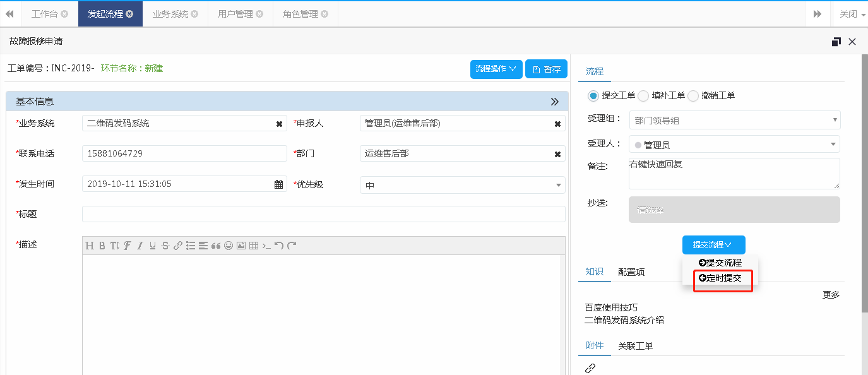868x375 pixels.
Task: Open the 优先级 dropdown
Action: pyautogui.click(x=558, y=184)
